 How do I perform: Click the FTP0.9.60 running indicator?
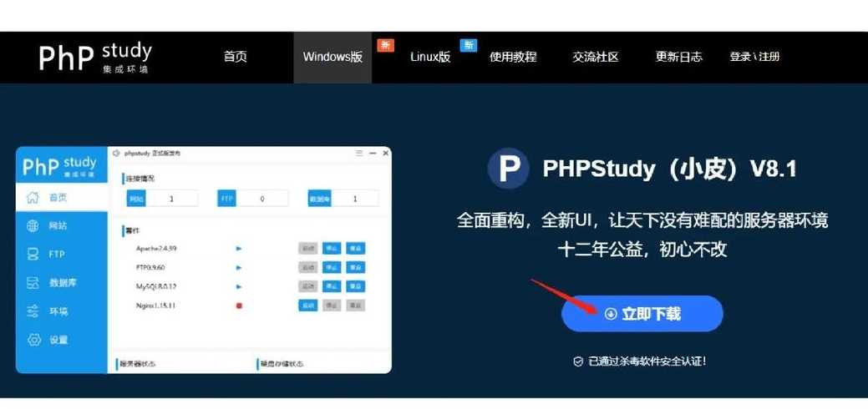coord(239,267)
